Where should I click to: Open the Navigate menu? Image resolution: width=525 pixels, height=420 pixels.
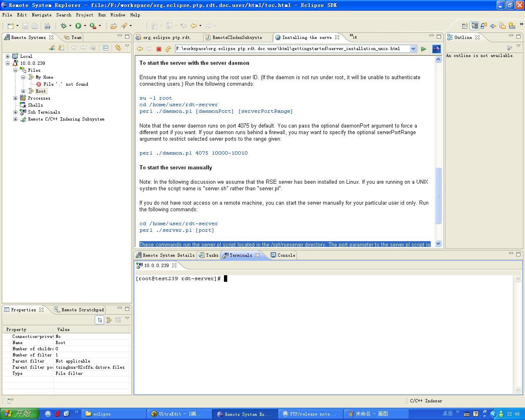click(41, 15)
